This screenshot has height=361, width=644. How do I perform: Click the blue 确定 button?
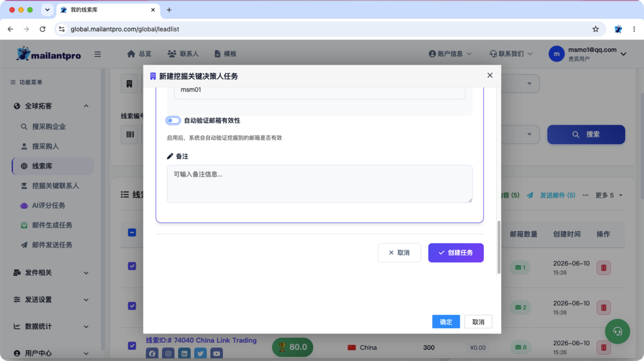[x=446, y=322]
